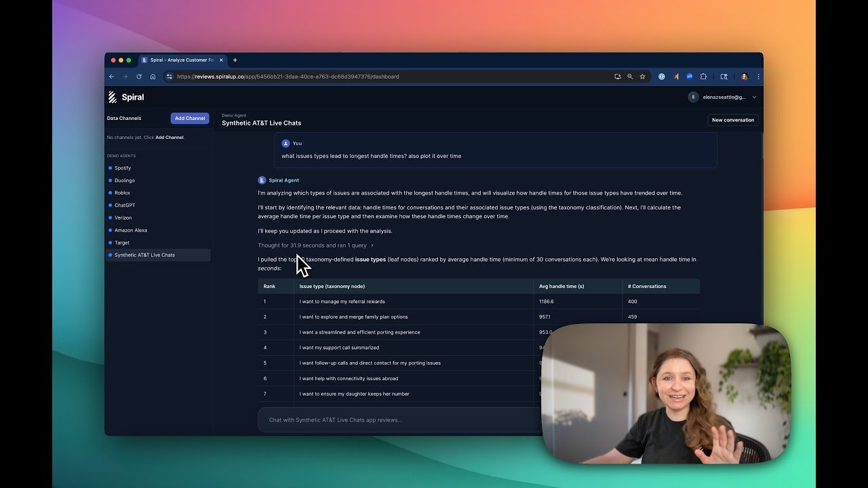The width and height of the screenshot is (868, 488).
Task: Click the browser back arrow
Action: [x=112, y=77]
